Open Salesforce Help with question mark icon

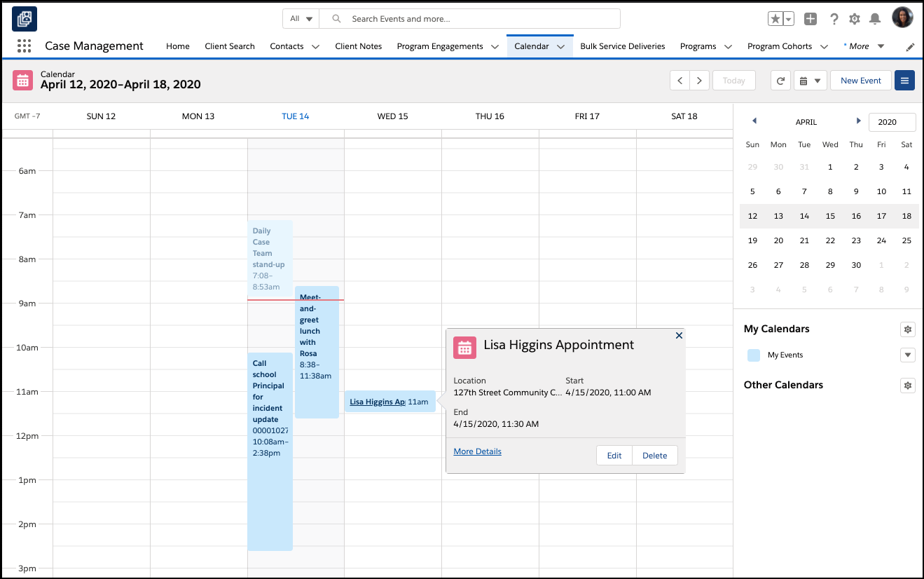pos(833,19)
